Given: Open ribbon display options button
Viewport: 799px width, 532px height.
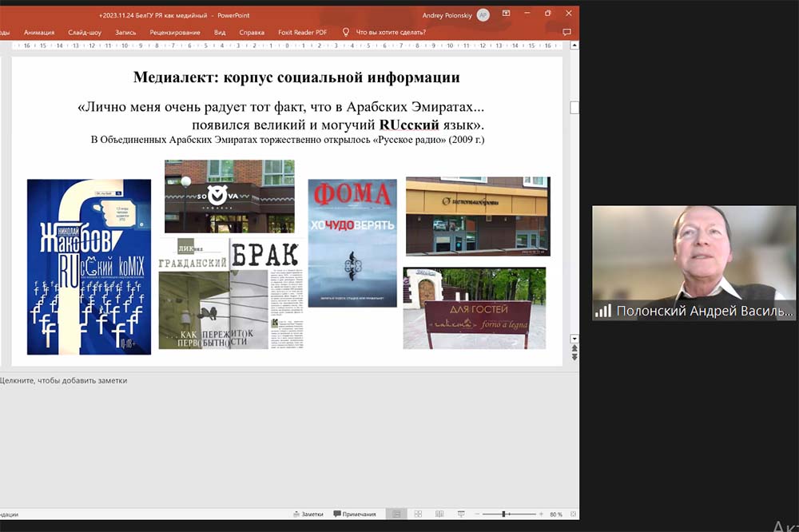Looking at the screenshot, I should 506,14.
